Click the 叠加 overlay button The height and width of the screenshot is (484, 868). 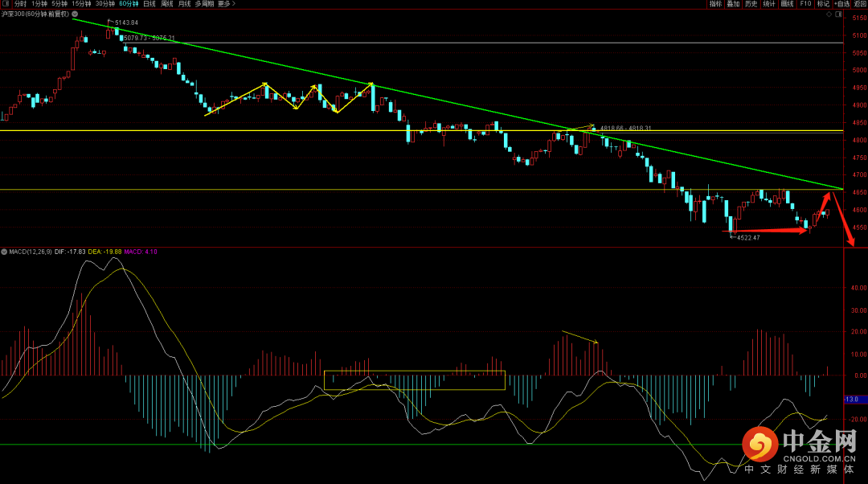(733, 4)
